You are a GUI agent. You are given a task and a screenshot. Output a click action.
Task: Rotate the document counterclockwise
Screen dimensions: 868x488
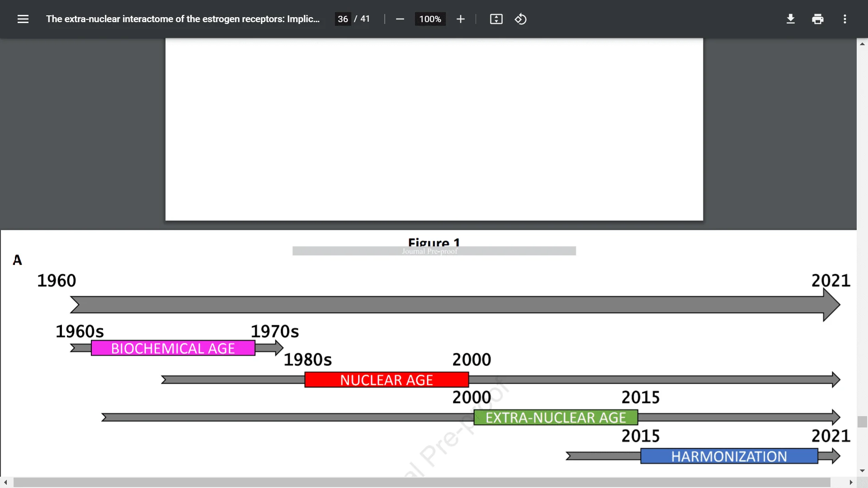point(520,19)
